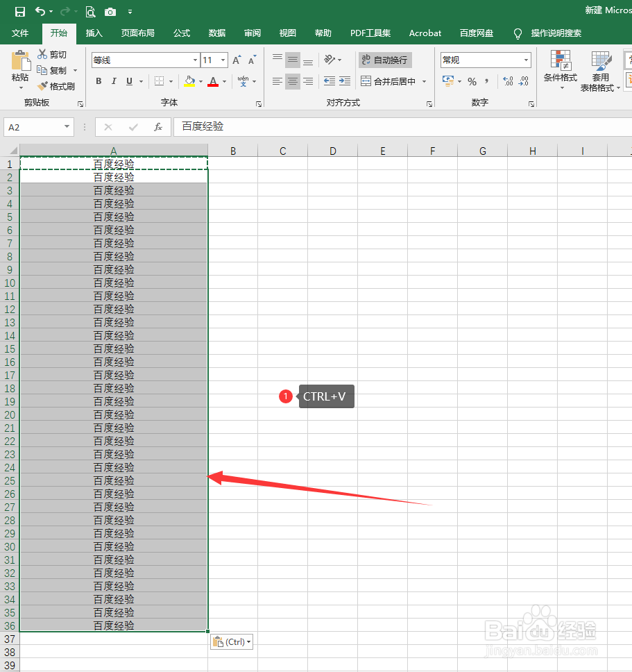Open the number format dropdown (常规)

point(527,60)
